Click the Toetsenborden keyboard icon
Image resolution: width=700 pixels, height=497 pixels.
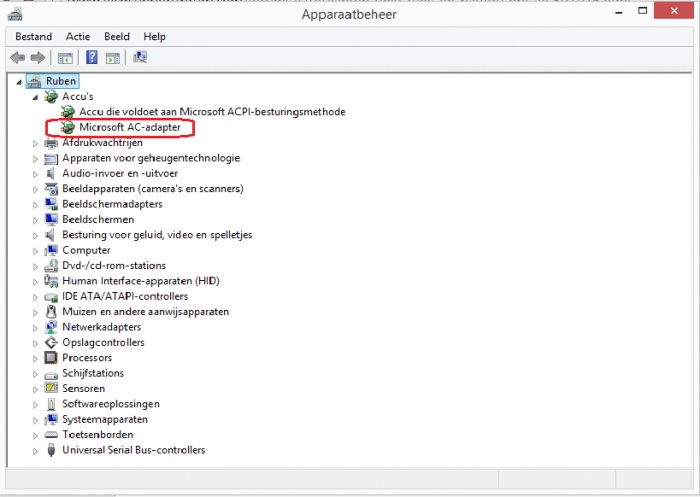tap(51, 434)
